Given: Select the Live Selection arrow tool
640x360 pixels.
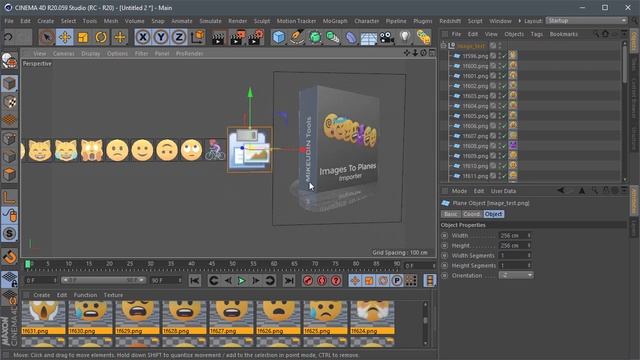Looking at the screenshot, I should point(47,37).
